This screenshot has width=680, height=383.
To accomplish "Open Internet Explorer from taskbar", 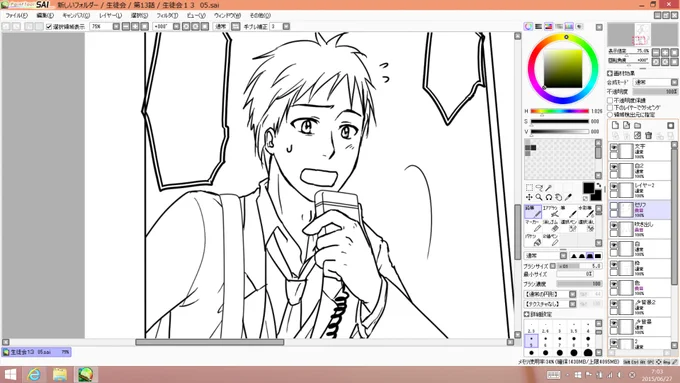I will click(x=34, y=374).
